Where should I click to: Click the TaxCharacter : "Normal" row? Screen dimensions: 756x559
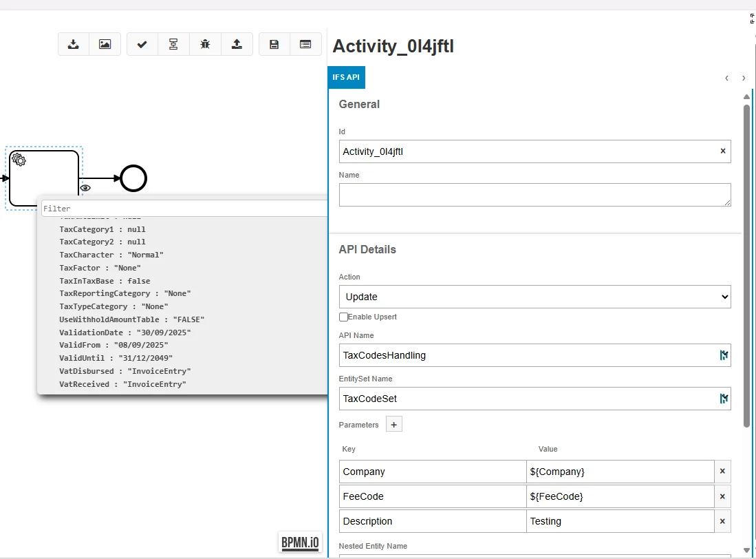pos(111,255)
